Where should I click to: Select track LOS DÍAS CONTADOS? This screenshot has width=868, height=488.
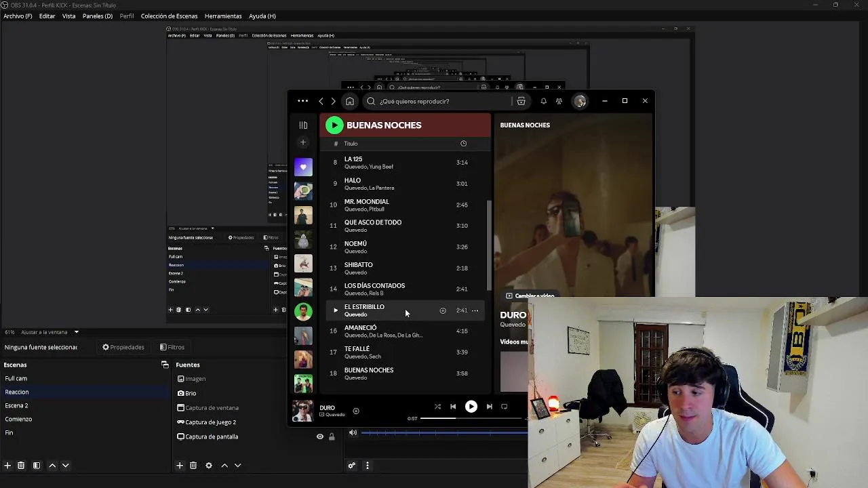pyautogui.click(x=405, y=289)
